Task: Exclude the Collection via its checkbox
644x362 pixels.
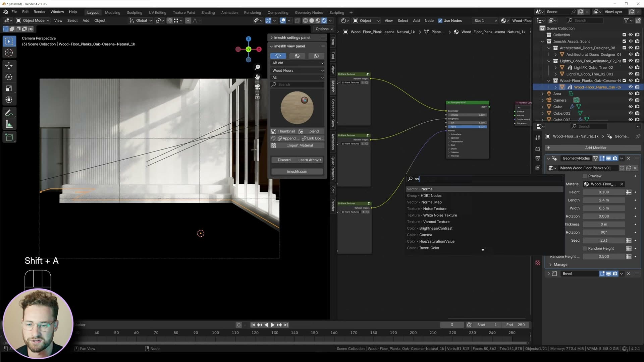Action: pyautogui.click(x=624, y=35)
